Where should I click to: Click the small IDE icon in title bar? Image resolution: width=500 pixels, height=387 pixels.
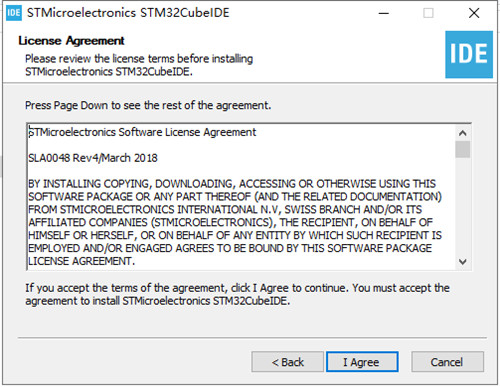pos(14,13)
